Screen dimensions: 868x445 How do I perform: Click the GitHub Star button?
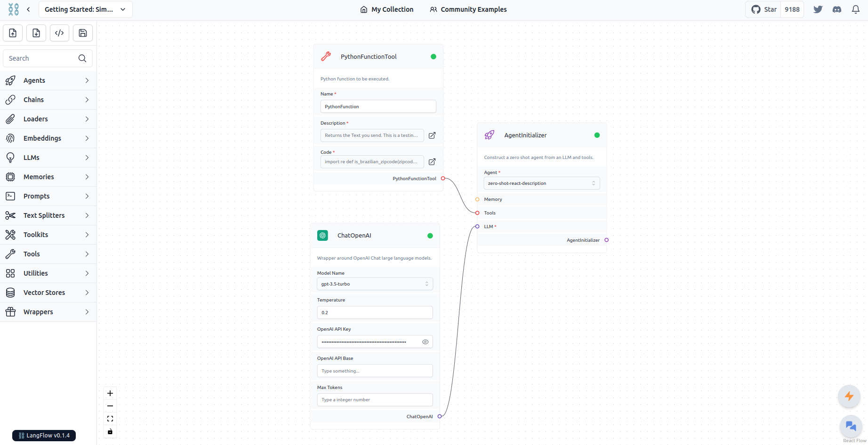pos(764,9)
